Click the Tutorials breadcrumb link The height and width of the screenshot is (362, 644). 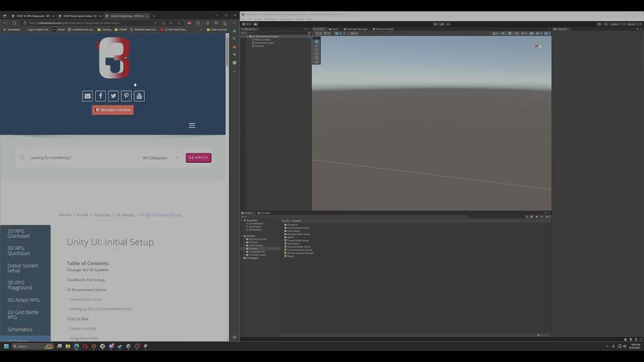tap(102, 215)
